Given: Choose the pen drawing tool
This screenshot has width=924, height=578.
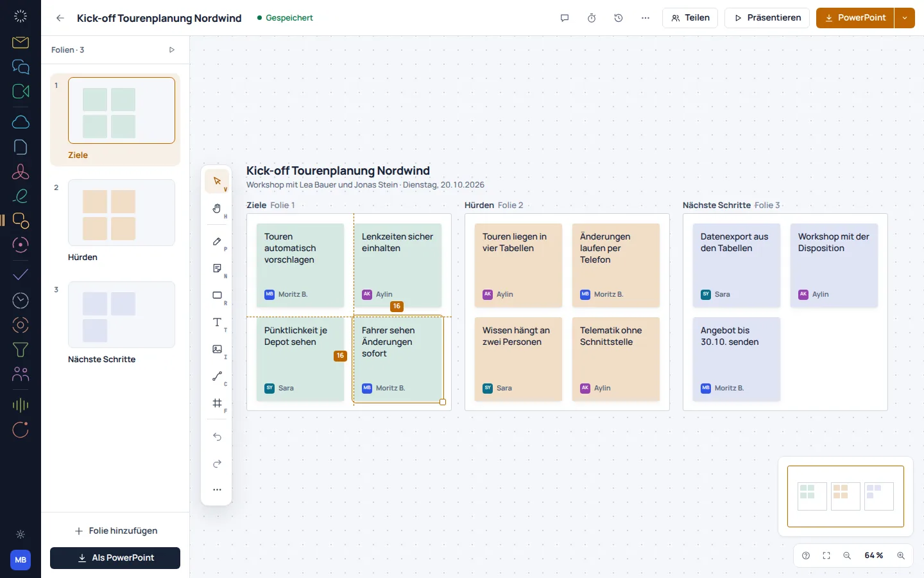Looking at the screenshot, I should click(x=217, y=241).
